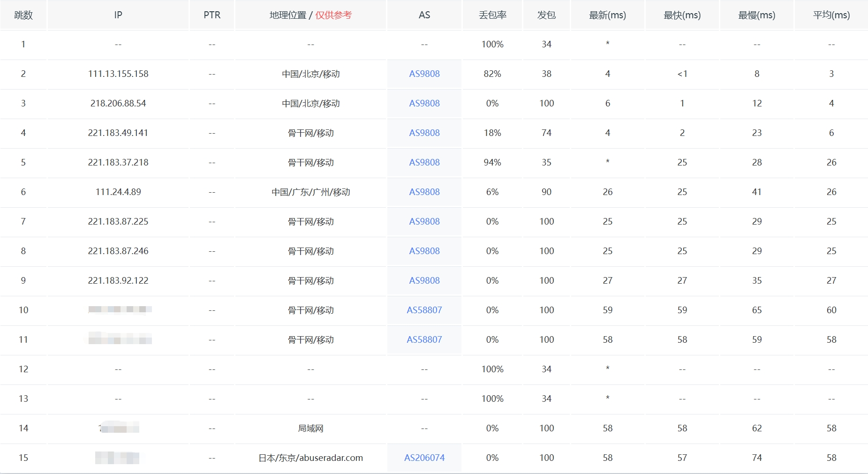
Task: Click AS9808 link for 221.183.49.141
Action: [424, 133]
